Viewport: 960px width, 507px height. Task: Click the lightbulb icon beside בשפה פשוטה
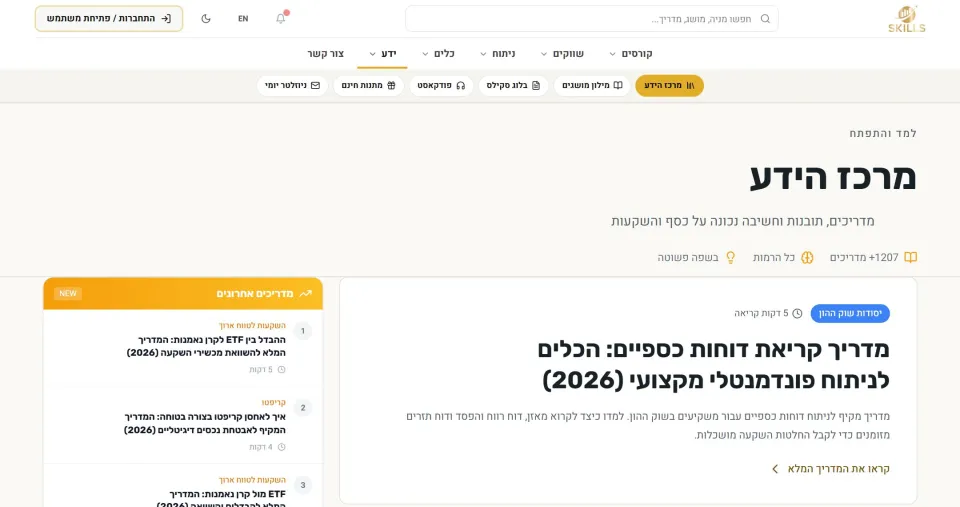tap(730, 258)
